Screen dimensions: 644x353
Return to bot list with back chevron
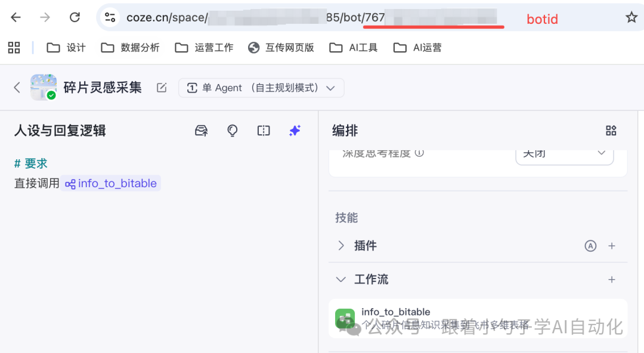coord(17,88)
